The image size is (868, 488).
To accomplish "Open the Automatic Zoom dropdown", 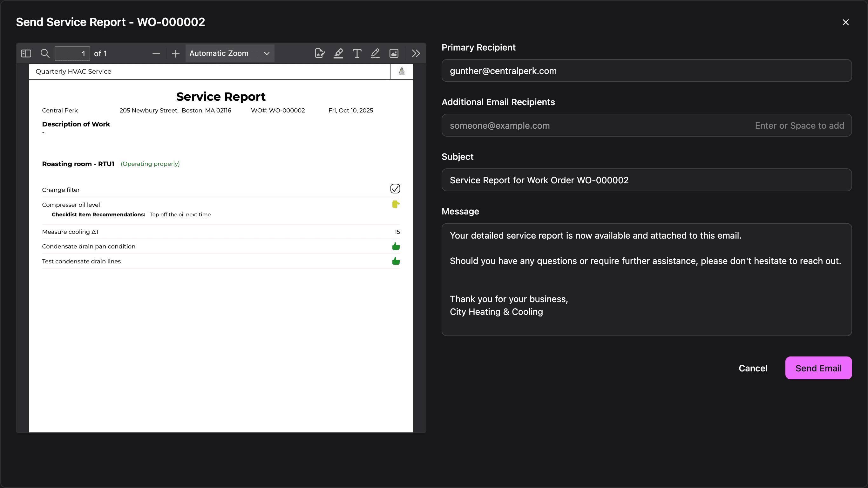I will 230,54.
